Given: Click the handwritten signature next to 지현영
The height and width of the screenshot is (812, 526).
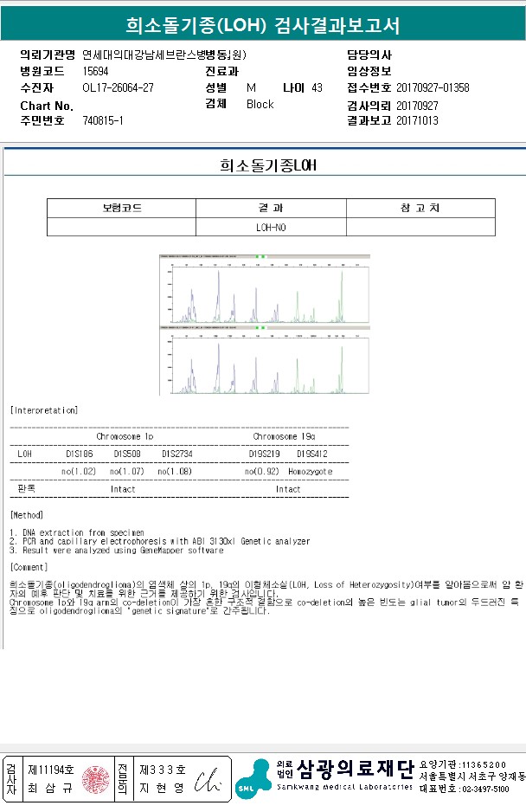Looking at the screenshot, I should tap(208, 781).
